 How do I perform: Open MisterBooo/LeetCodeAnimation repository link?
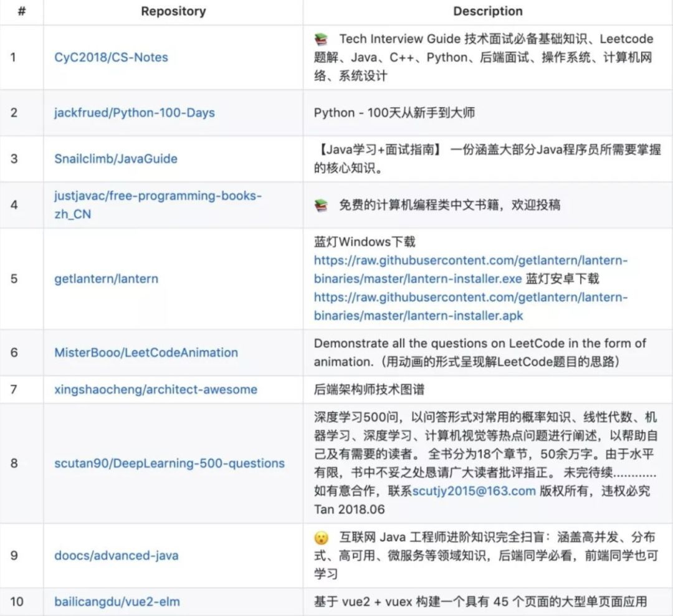(x=146, y=353)
